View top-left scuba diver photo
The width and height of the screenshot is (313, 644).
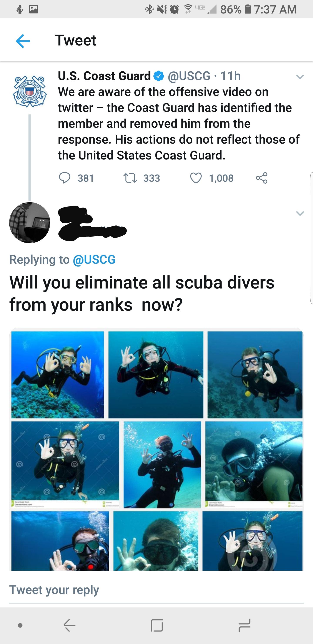pos(58,375)
